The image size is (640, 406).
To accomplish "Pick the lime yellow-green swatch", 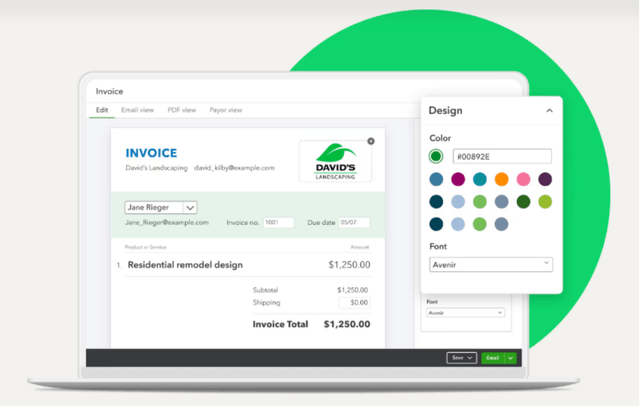I will point(545,202).
